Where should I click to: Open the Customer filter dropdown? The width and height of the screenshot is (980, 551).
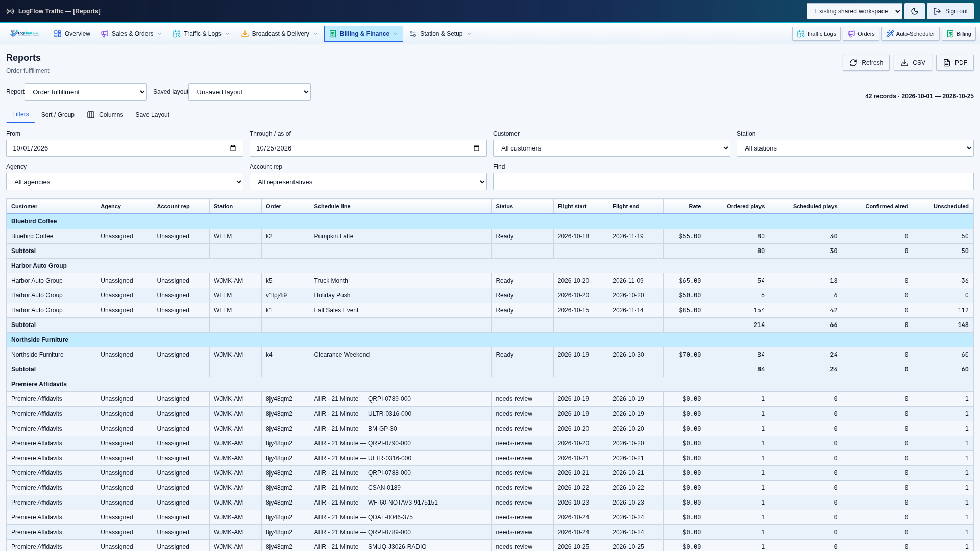(611, 148)
